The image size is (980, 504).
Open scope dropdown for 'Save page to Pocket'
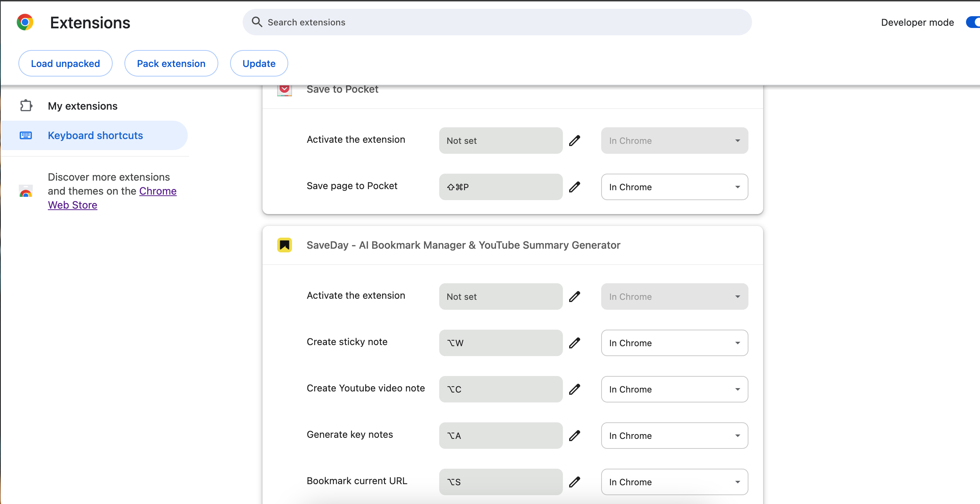(674, 187)
